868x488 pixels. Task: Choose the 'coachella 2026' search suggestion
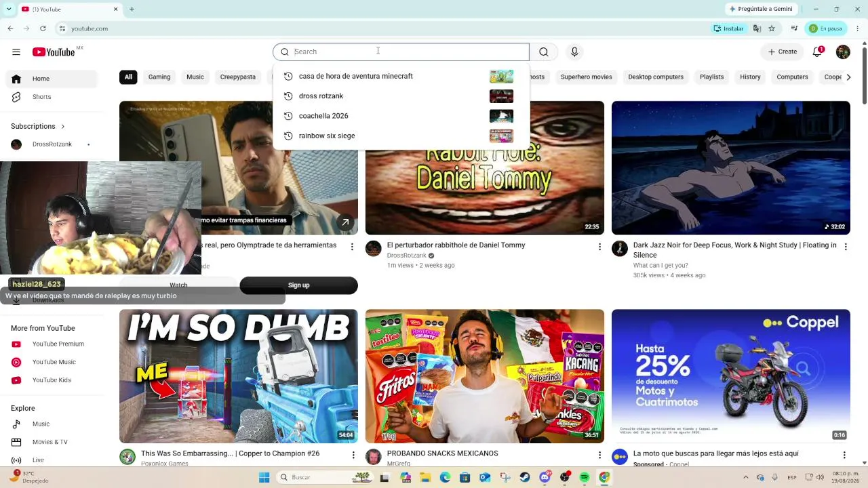[x=401, y=116]
